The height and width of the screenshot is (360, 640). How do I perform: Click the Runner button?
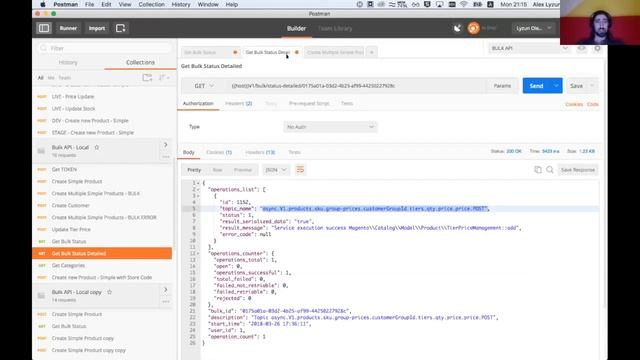[x=68, y=28]
